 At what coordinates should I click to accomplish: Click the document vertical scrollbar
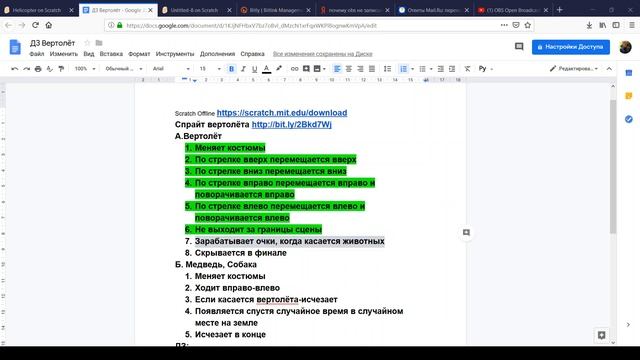(x=613, y=167)
